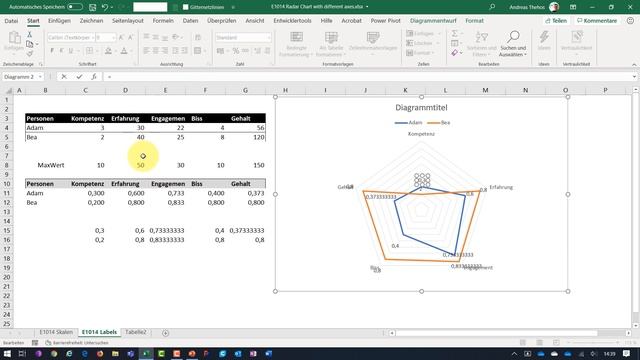Open the font name dropdown
640x360 pixels.
tap(93, 38)
